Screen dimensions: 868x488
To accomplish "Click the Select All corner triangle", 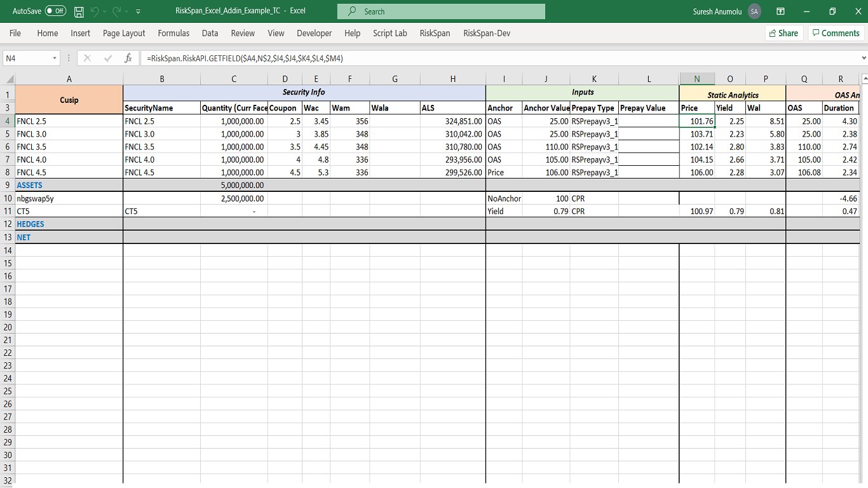I will (8, 79).
